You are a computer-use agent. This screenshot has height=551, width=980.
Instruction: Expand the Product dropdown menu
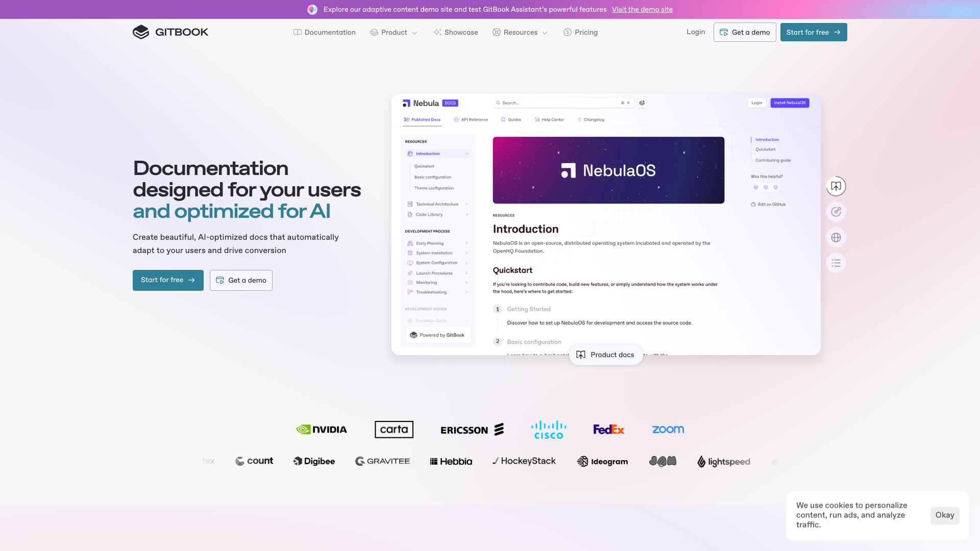(394, 32)
